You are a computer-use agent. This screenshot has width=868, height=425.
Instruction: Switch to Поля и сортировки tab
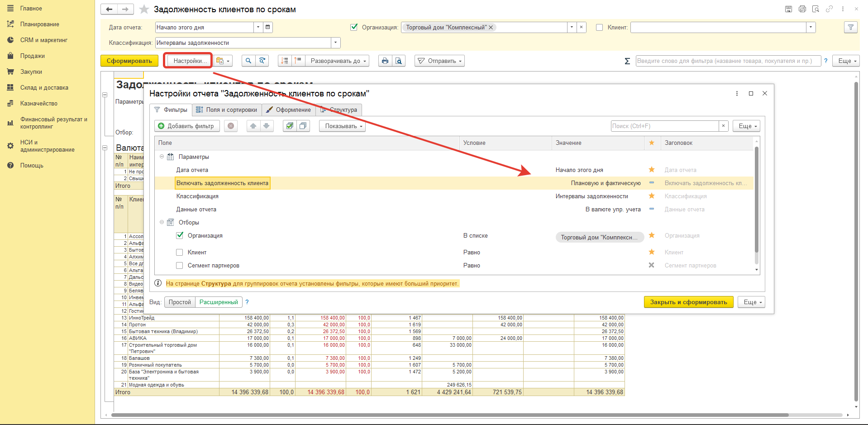tap(227, 110)
